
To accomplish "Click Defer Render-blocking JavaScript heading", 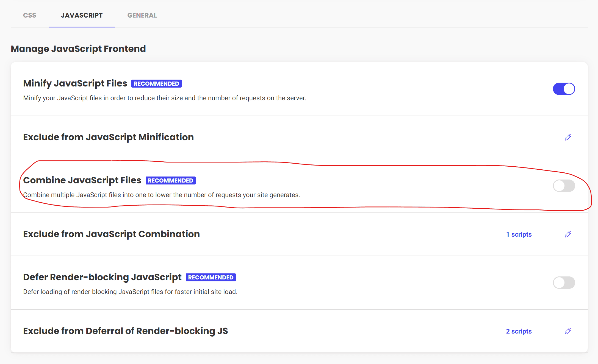I will 102,277.
